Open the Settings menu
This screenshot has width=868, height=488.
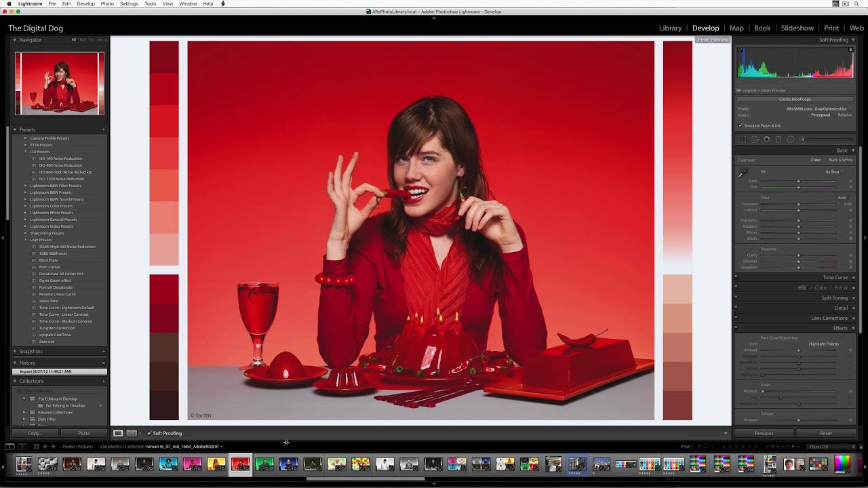pos(129,4)
